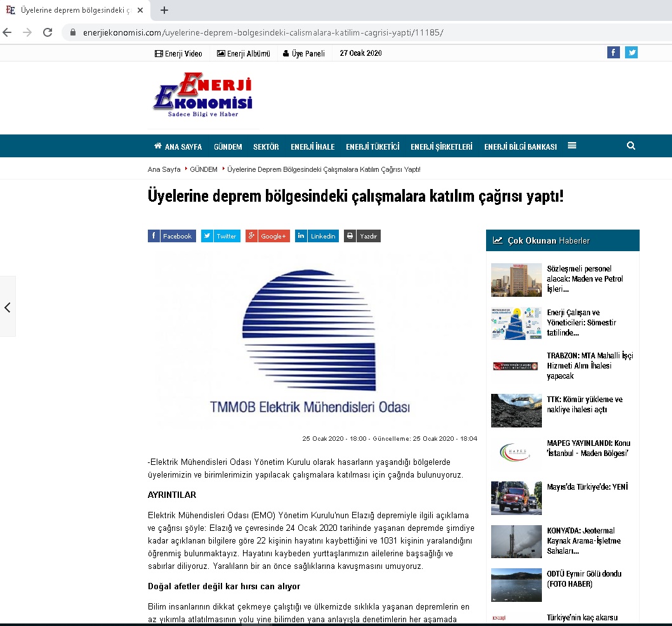Open ENERJİ TÜKETİCİ menu item
This screenshot has height=626, width=672.
point(373,147)
